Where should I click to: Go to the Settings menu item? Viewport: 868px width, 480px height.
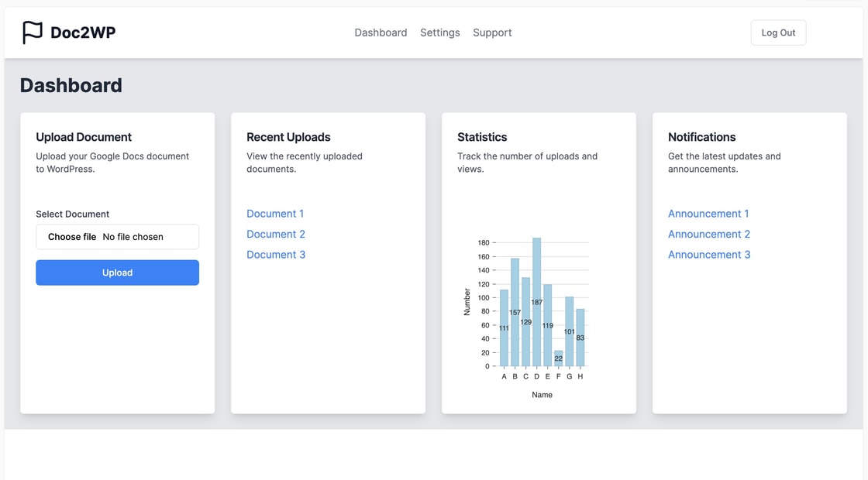pyautogui.click(x=439, y=33)
